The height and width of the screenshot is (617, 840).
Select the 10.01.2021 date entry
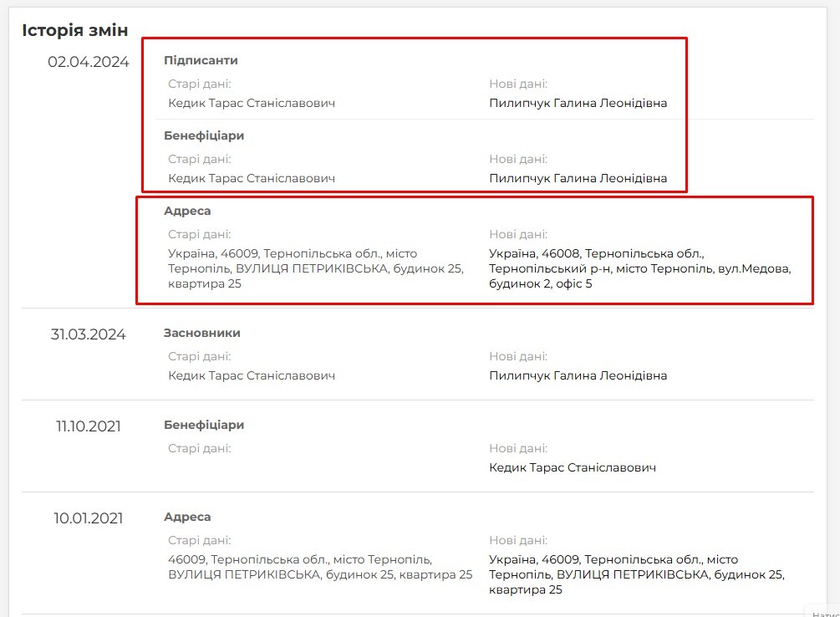(89, 518)
